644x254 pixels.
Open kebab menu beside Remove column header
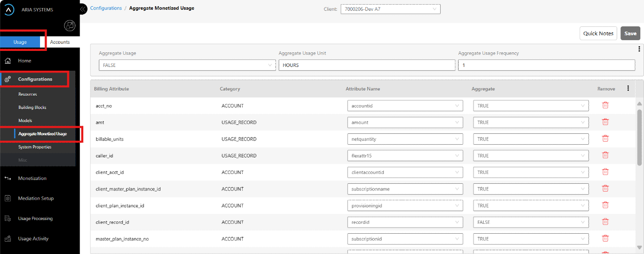(x=628, y=88)
